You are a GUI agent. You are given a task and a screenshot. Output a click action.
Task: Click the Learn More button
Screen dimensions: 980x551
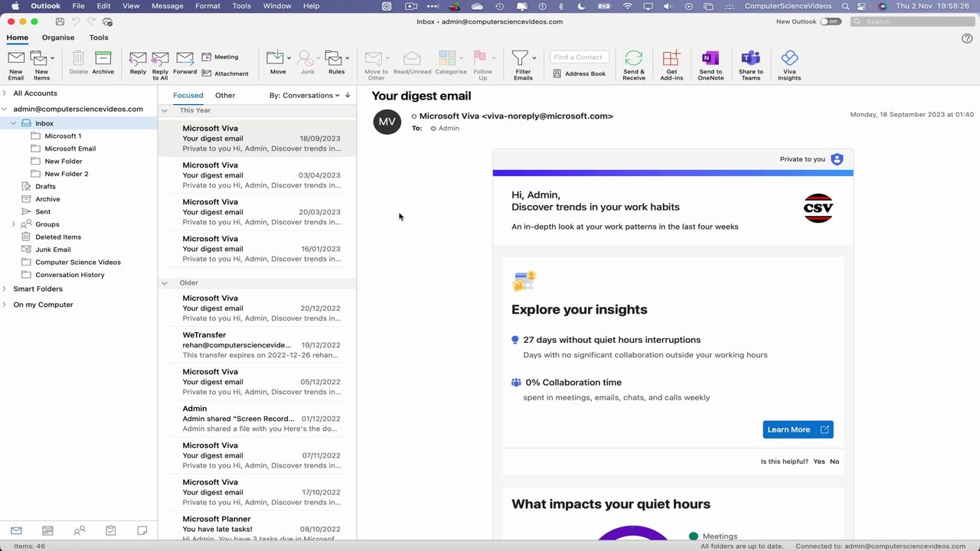tap(798, 429)
